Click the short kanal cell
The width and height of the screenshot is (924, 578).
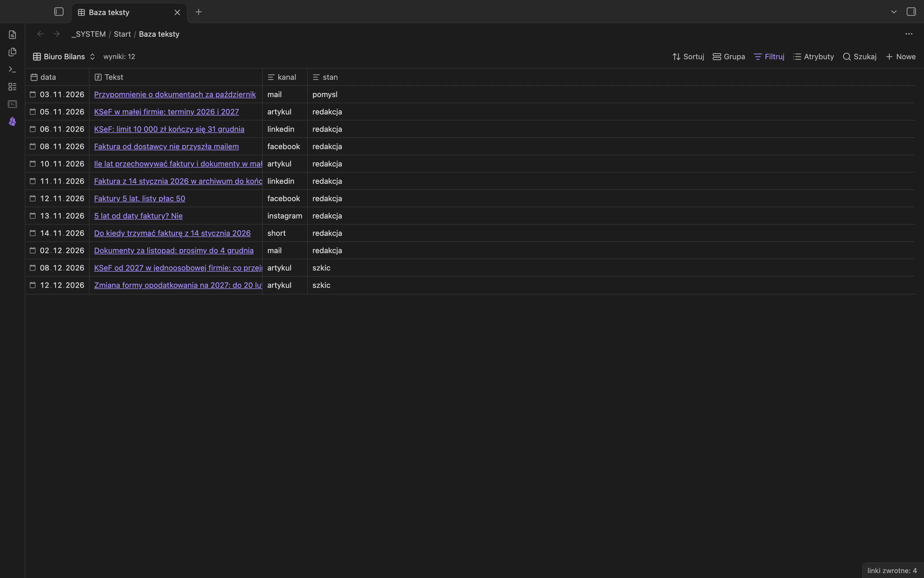click(x=285, y=233)
